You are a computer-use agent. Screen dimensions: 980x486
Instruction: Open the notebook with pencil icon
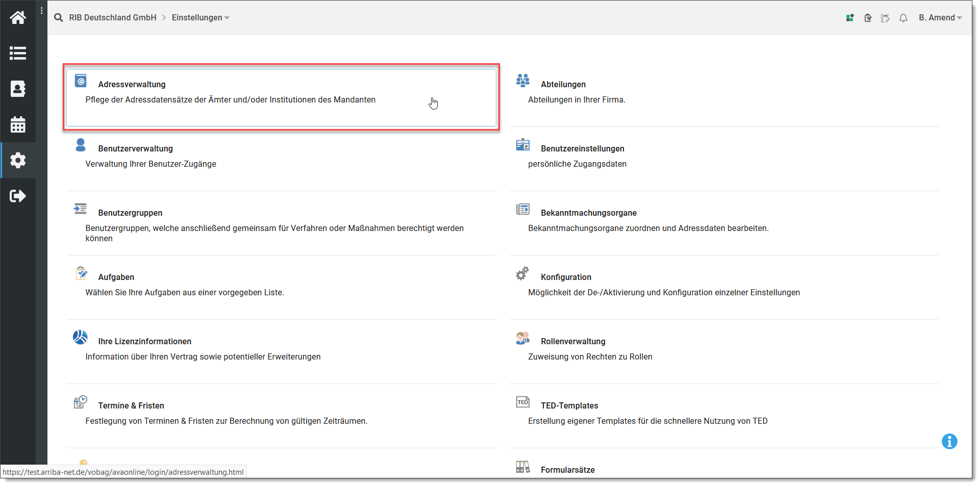(x=885, y=18)
